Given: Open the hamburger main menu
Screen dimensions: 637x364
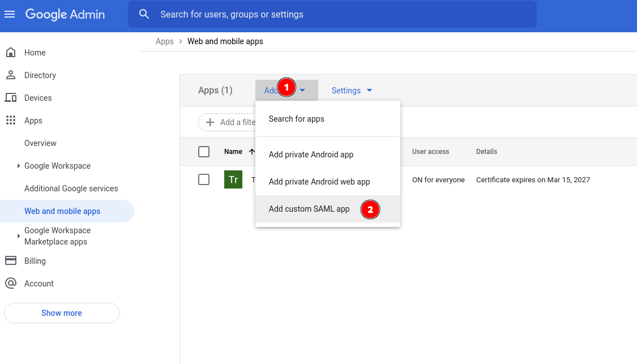Looking at the screenshot, I should click(10, 14).
